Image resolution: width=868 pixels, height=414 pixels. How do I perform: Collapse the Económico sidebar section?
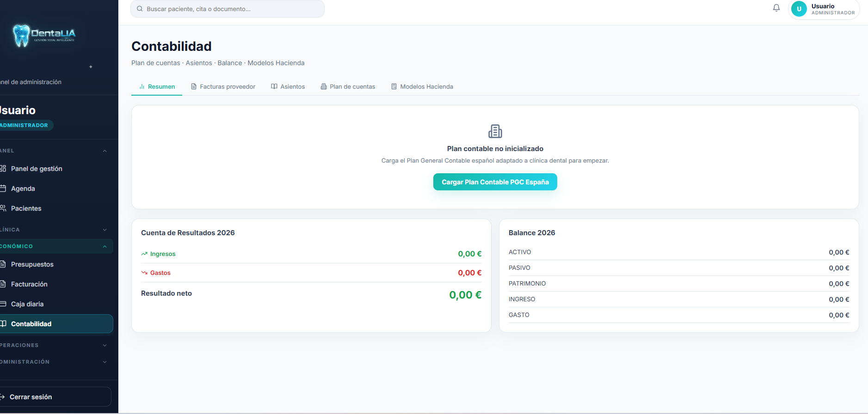[x=105, y=246]
